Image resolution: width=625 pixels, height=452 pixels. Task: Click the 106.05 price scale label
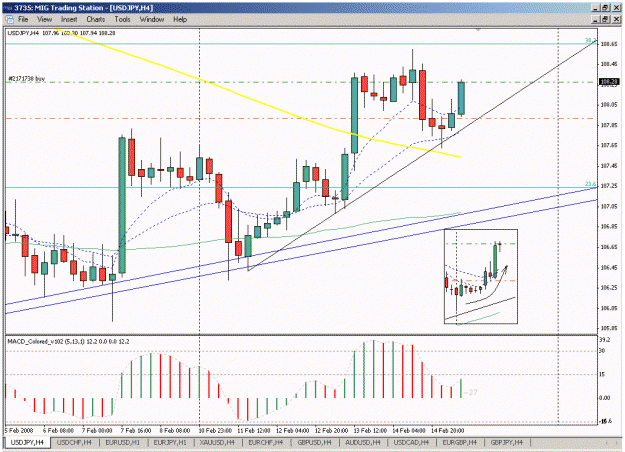(609, 308)
